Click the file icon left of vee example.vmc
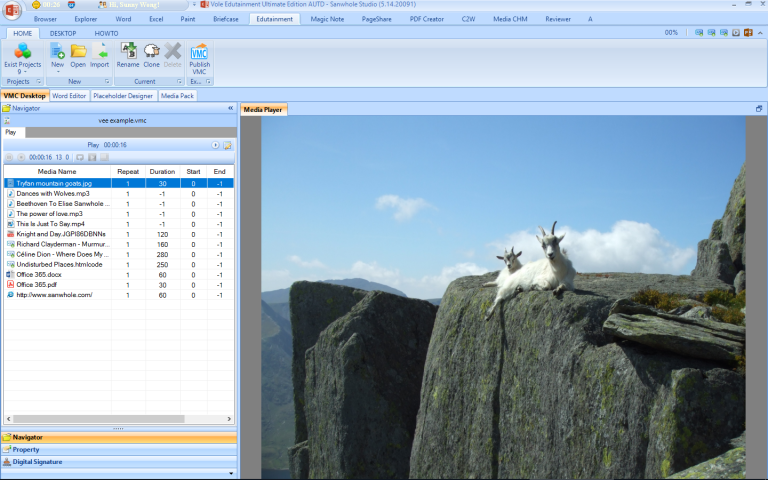This screenshot has width=768, height=480. 7,120
